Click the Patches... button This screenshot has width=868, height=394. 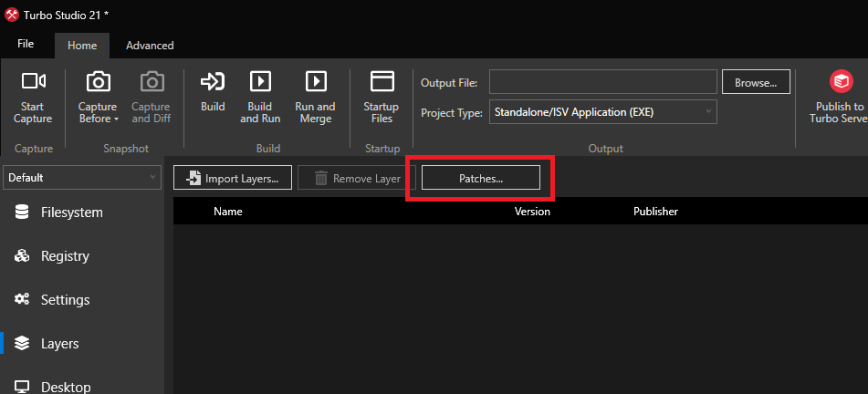[x=480, y=178]
